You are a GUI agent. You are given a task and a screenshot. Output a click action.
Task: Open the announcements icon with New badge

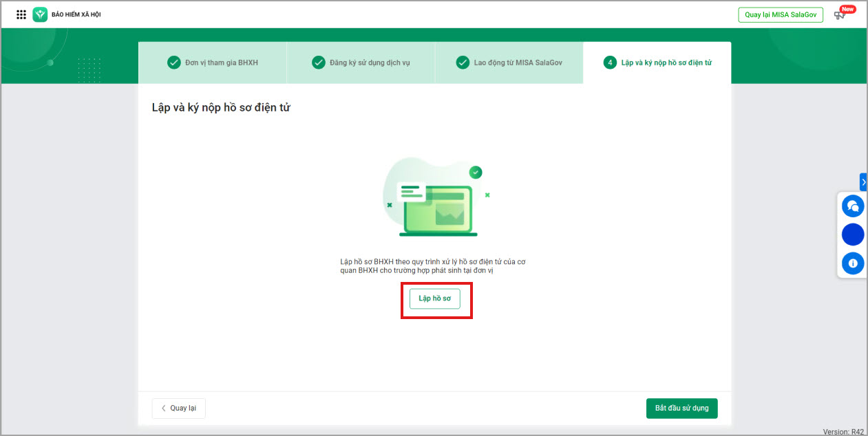[x=840, y=14]
